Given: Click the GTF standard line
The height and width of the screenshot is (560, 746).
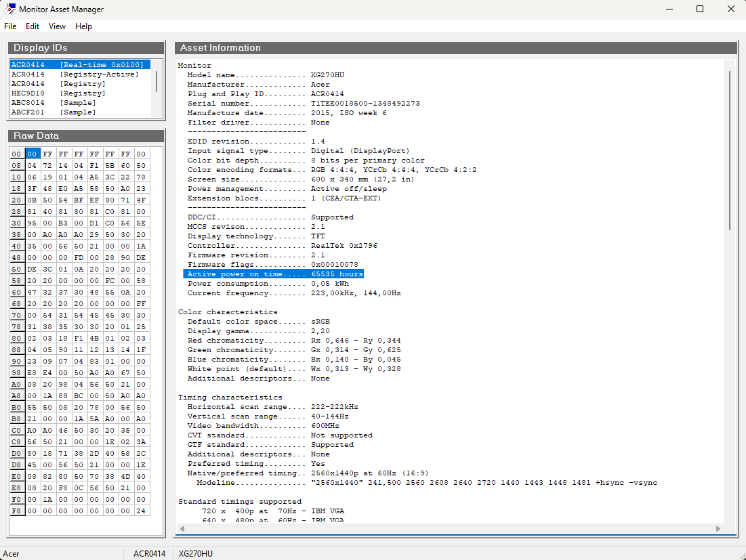Looking at the screenshot, I should point(270,446).
